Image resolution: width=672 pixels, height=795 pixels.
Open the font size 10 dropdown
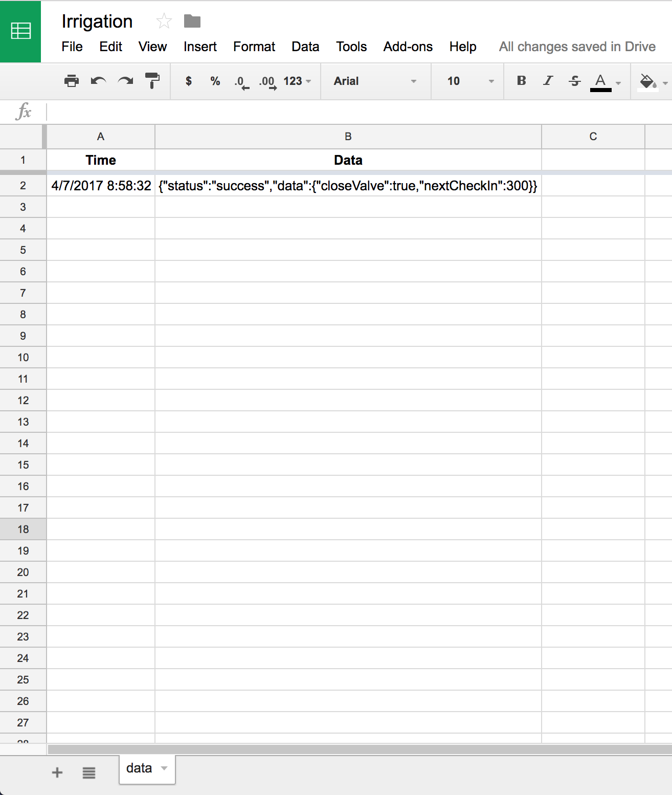(x=471, y=81)
